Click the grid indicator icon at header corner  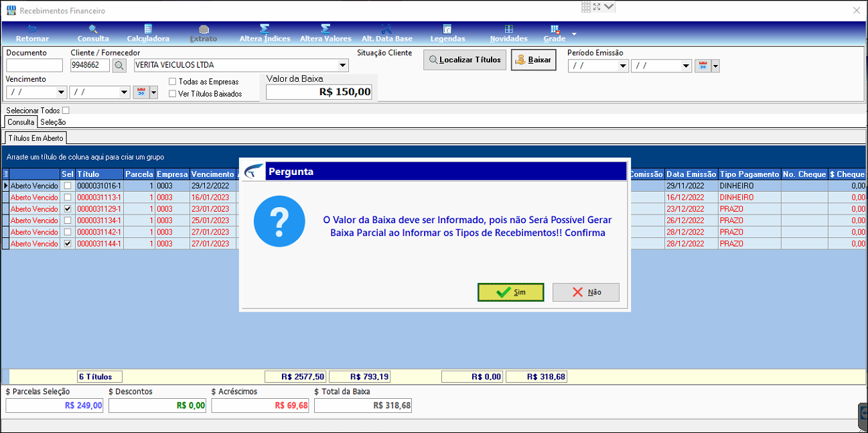pyautogui.click(x=6, y=174)
